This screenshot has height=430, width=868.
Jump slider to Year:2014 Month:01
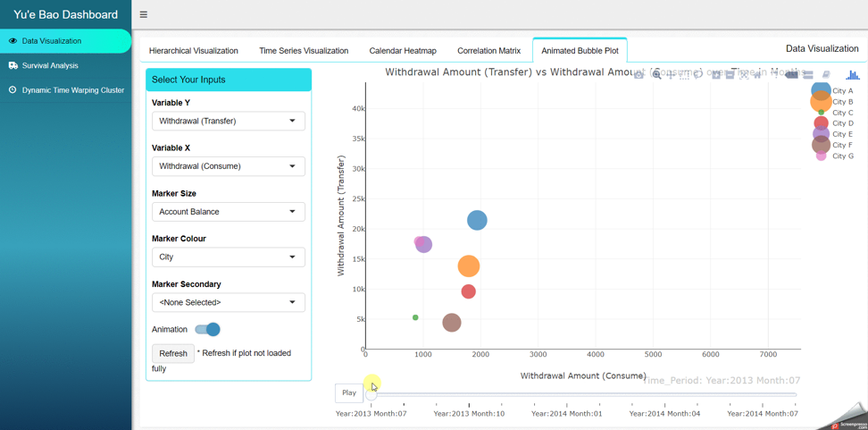pyautogui.click(x=567, y=413)
